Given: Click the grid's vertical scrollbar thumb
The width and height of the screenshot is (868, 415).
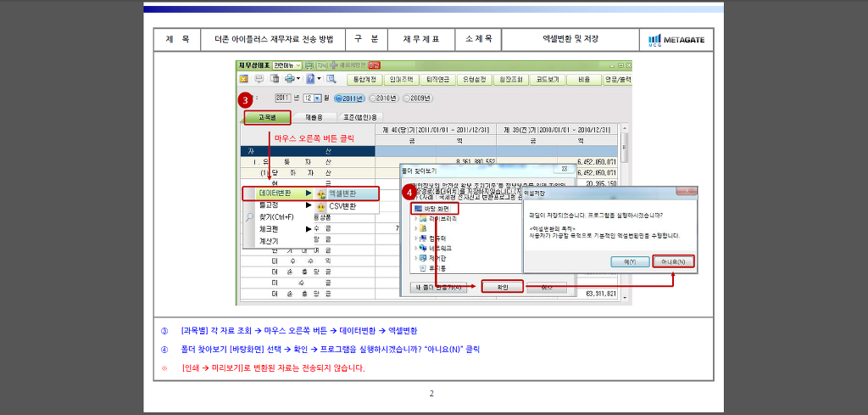Looking at the screenshot, I should pos(625,147).
